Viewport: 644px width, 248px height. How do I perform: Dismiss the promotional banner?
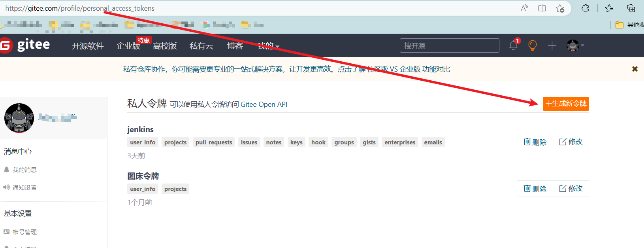tap(635, 69)
